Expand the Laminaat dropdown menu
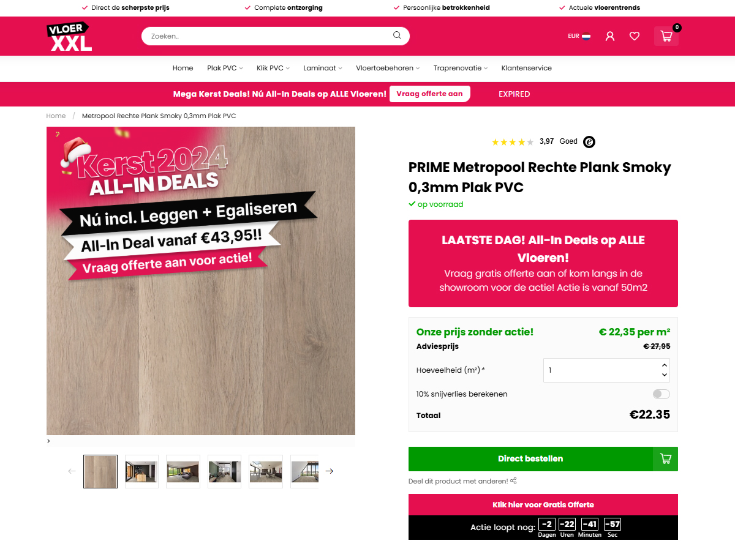This screenshot has height=560, width=735. coord(323,68)
